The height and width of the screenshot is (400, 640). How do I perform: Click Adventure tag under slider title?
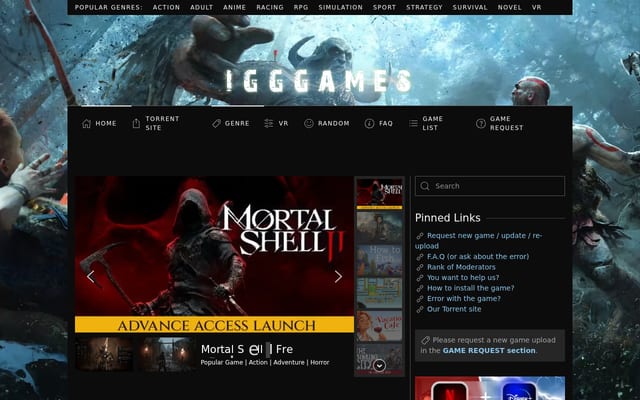(x=289, y=362)
